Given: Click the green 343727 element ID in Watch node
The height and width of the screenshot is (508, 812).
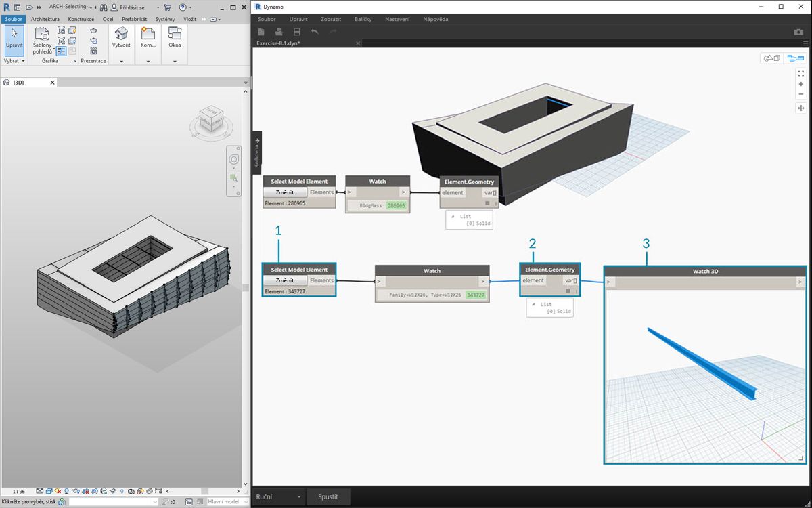Looking at the screenshot, I should 475,295.
